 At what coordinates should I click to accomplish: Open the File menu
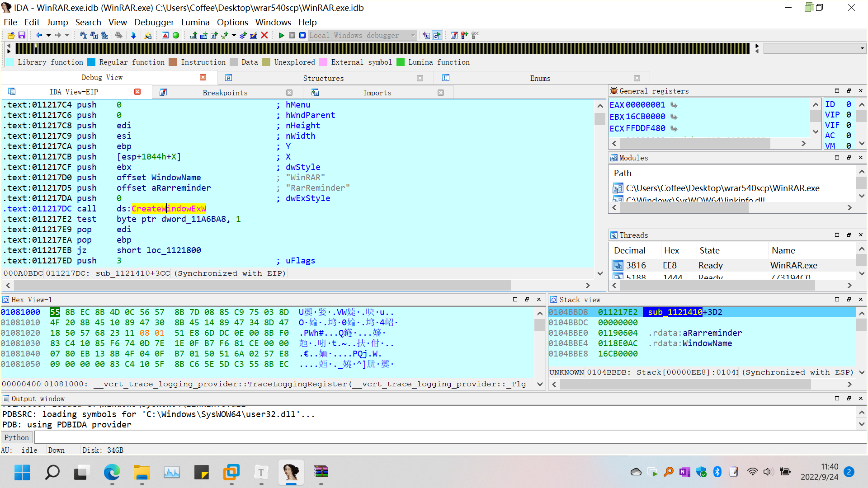10,22
